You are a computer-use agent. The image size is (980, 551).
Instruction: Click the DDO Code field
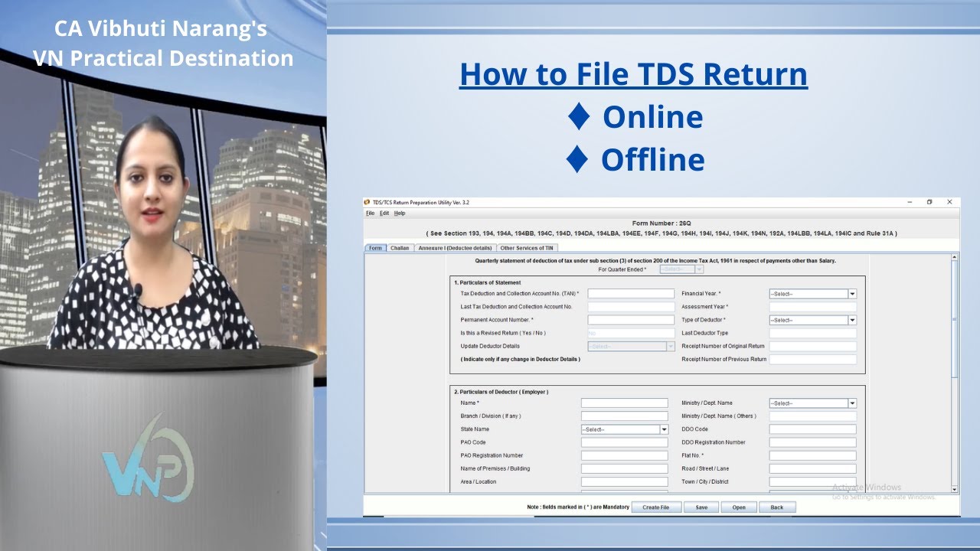pos(812,429)
